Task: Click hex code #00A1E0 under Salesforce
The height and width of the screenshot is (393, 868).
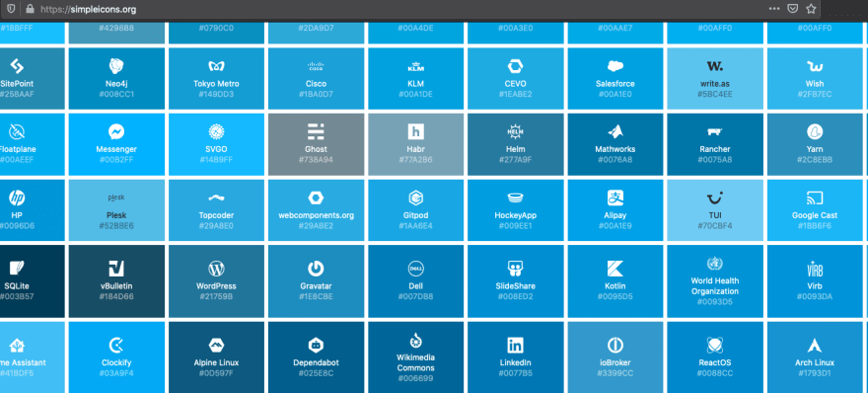Action: click(615, 94)
